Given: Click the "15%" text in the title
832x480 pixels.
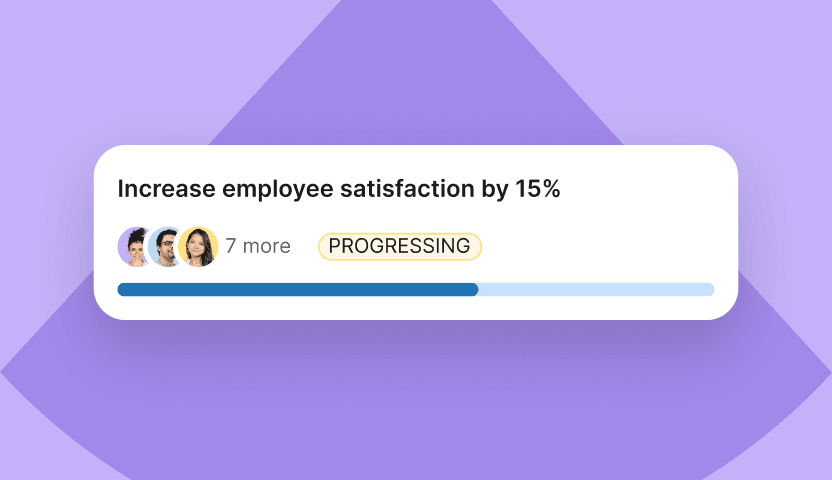Looking at the screenshot, I should (537, 189).
